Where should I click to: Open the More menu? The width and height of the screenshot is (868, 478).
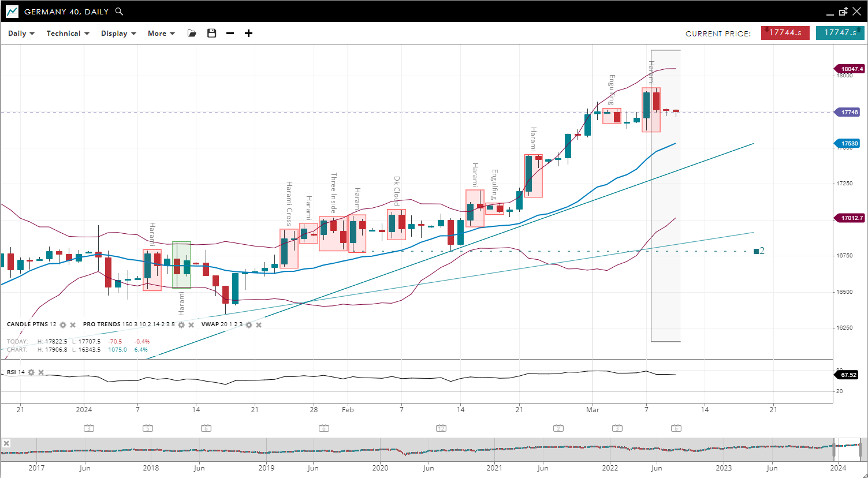[x=161, y=33]
